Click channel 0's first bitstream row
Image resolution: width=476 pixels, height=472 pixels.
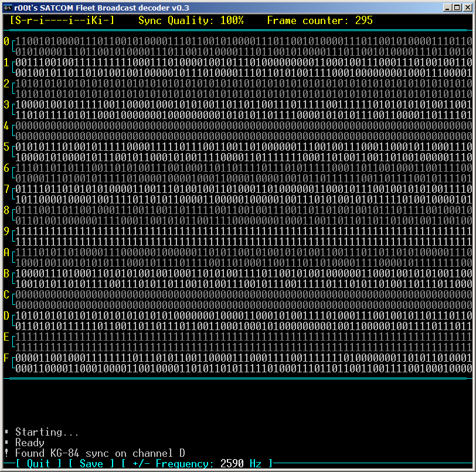[x=244, y=41]
